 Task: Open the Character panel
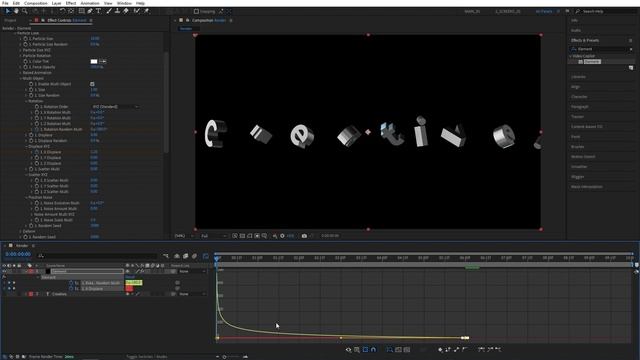579,97
